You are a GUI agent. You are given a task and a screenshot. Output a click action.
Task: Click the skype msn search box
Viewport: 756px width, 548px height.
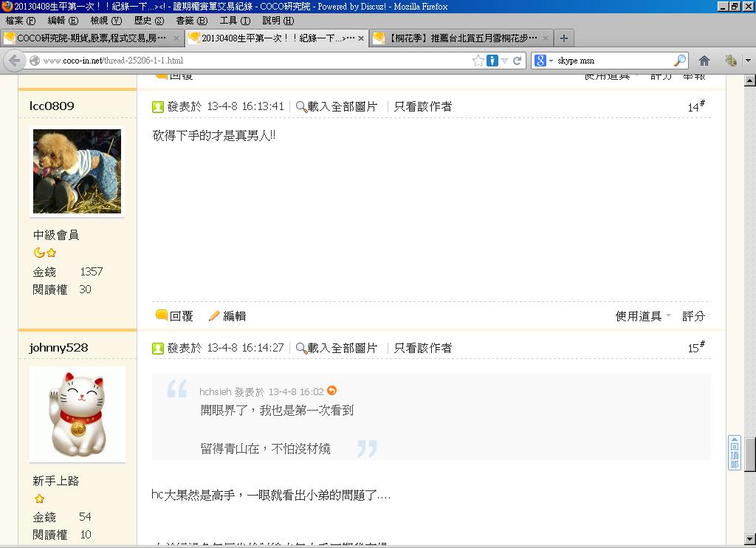point(614,61)
